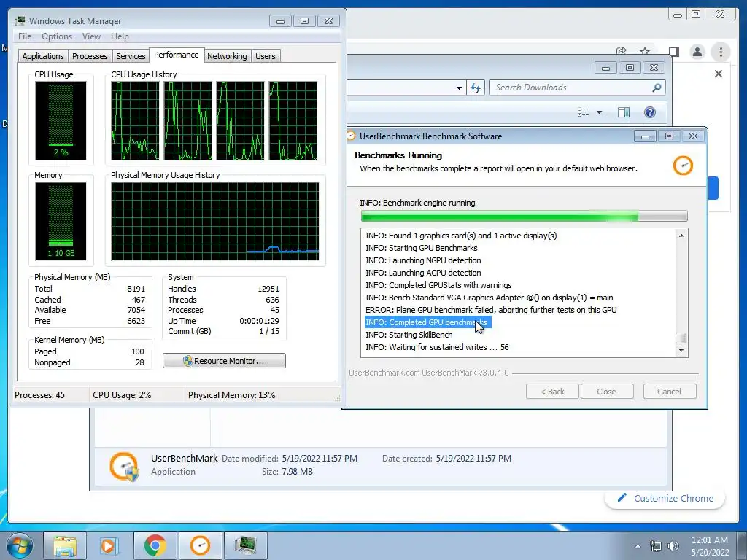This screenshot has width=747, height=560.
Task: Click the Back button in UserBenchmark
Action: 553,392
